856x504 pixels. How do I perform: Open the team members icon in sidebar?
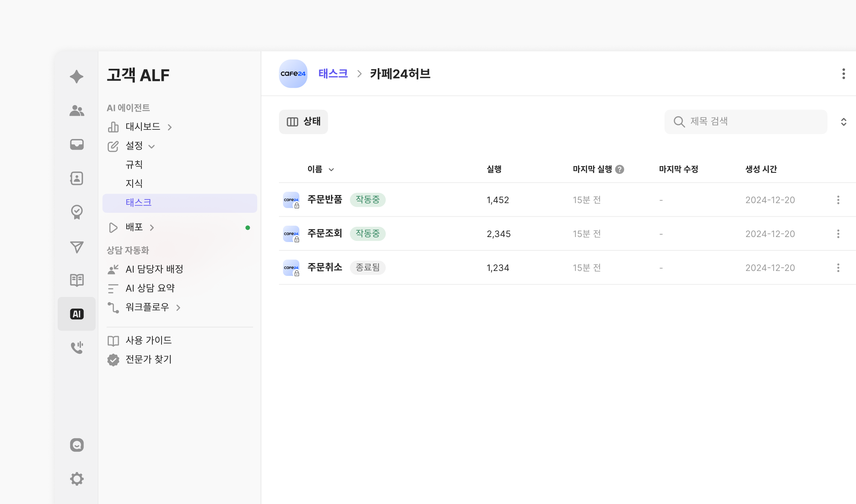click(x=77, y=110)
